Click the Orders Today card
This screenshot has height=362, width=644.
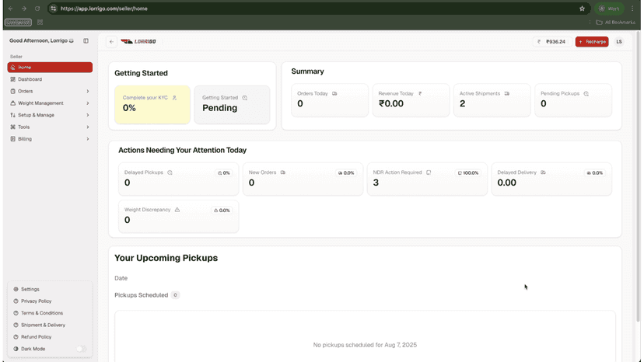[330, 100]
